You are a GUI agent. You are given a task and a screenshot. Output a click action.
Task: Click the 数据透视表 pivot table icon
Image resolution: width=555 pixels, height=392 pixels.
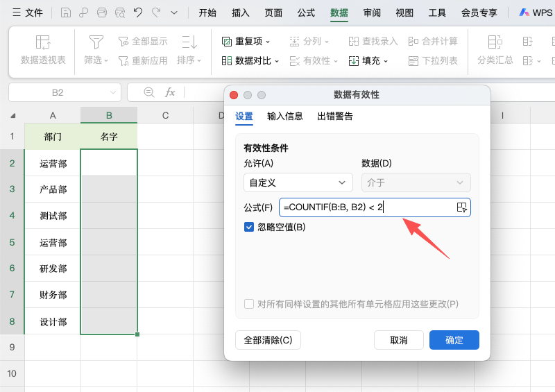coord(43,42)
